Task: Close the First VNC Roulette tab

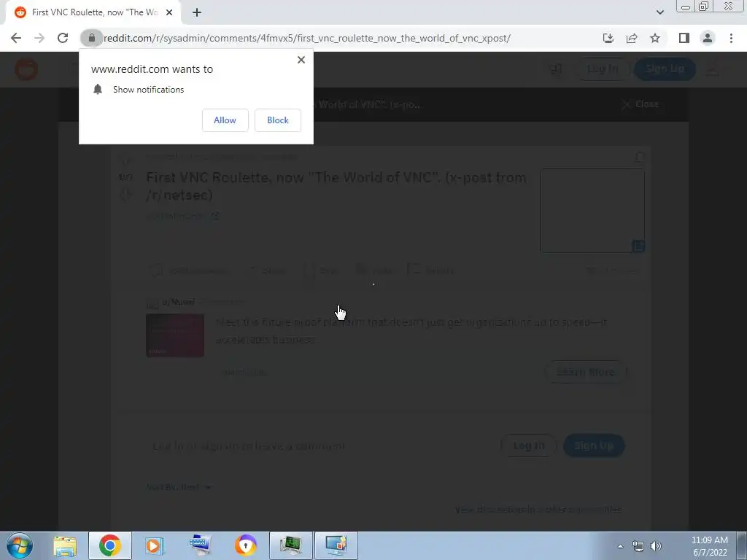Action: pyautogui.click(x=169, y=13)
